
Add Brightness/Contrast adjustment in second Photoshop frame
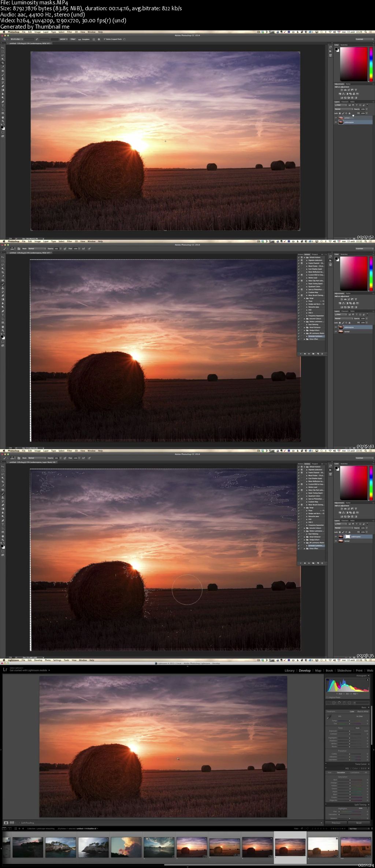[342, 299]
